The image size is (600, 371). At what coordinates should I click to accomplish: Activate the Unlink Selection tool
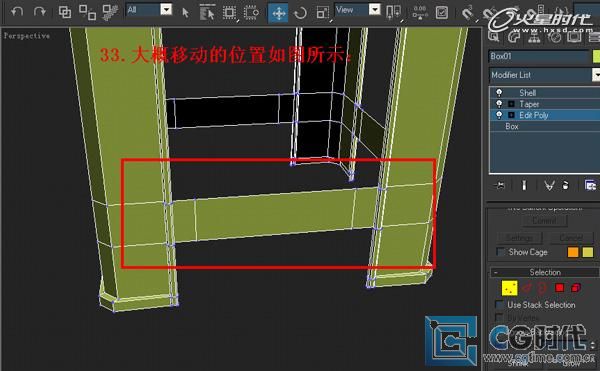(x=87, y=12)
